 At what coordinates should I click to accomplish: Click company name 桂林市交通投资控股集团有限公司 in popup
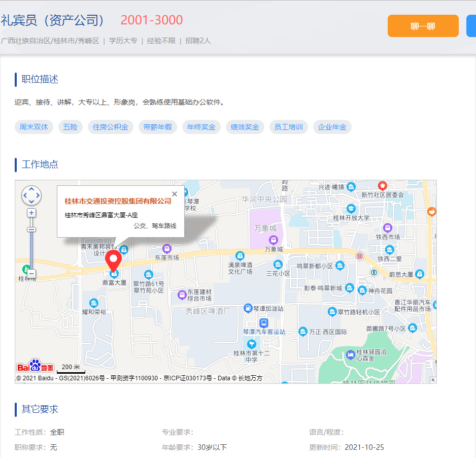pos(118,201)
